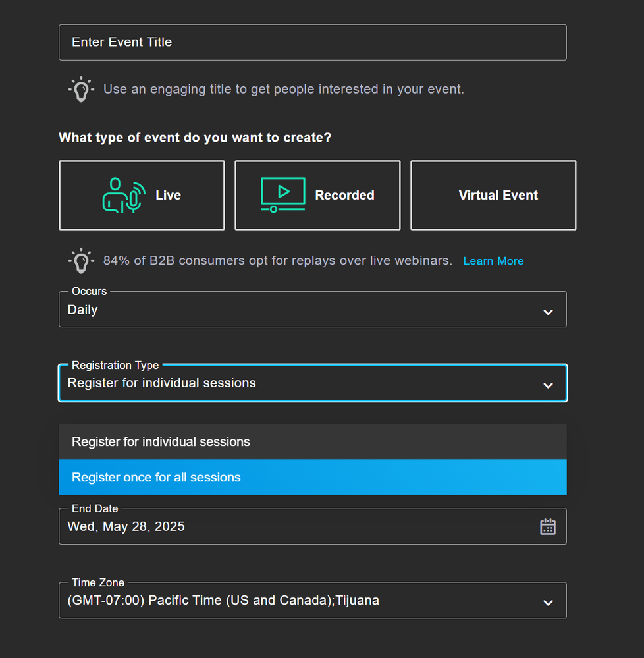Image resolution: width=644 pixels, height=658 pixels.
Task: Focus the Enter Event Title field
Action: tap(313, 42)
